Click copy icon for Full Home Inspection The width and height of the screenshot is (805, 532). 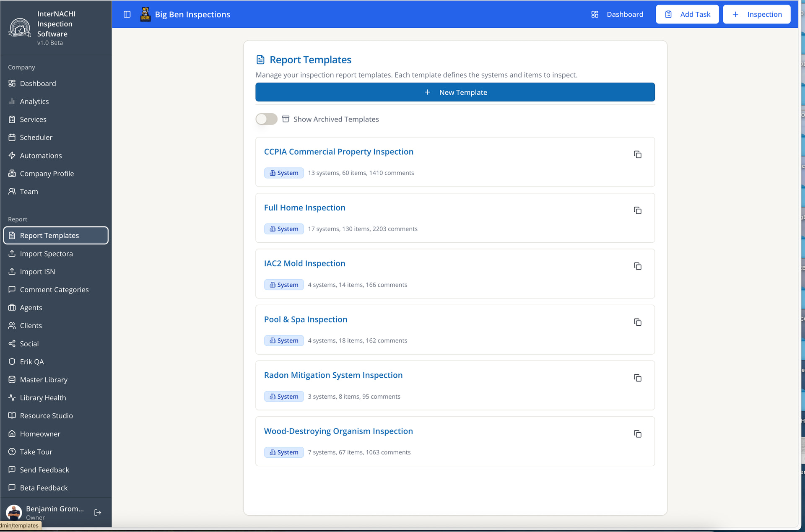coord(637,210)
